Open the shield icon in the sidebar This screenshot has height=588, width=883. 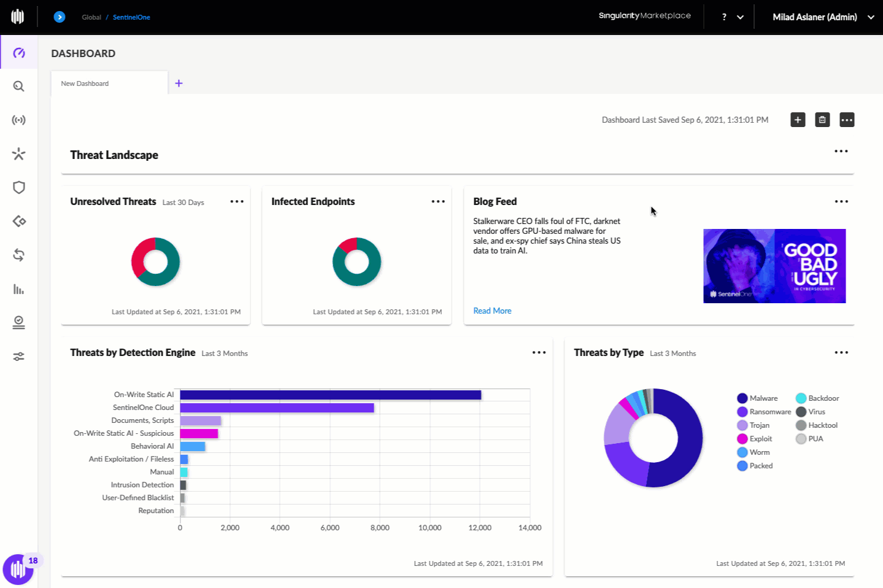[18, 188]
